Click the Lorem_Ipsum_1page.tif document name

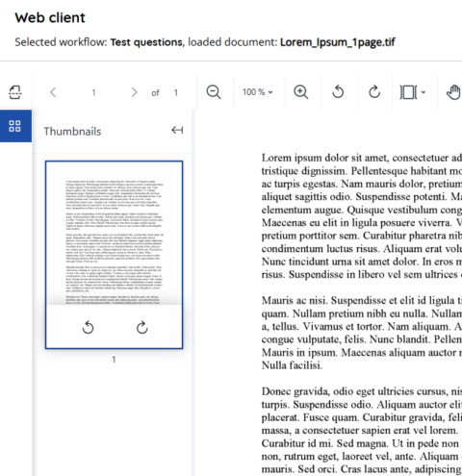click(338, 42)
